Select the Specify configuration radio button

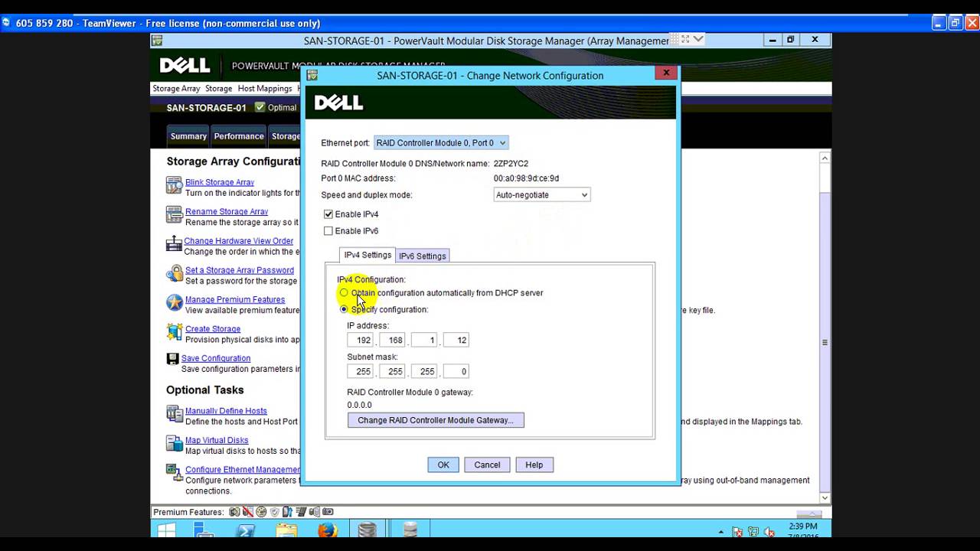coord(344,309)
